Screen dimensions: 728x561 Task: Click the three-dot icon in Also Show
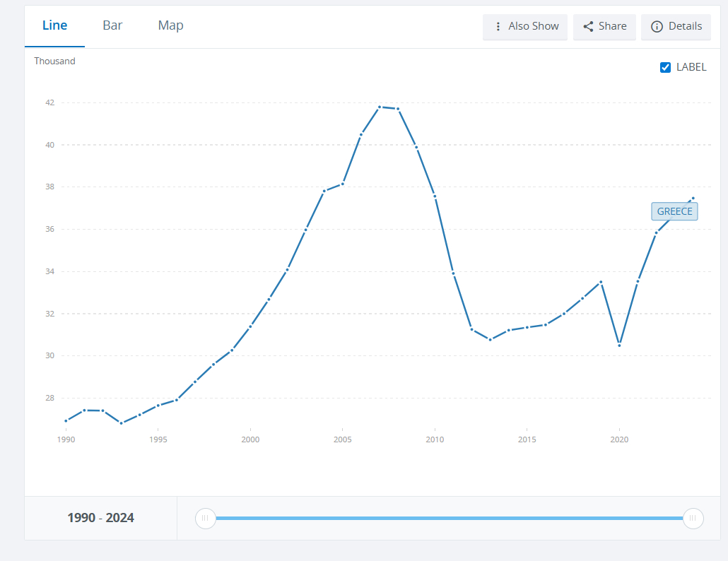pos(498,26)
